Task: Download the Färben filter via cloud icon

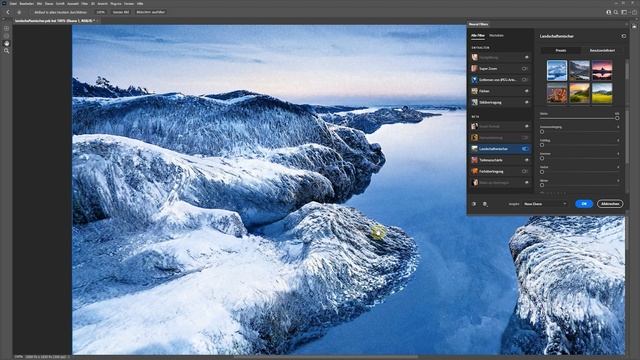Action: coord(527,91)
